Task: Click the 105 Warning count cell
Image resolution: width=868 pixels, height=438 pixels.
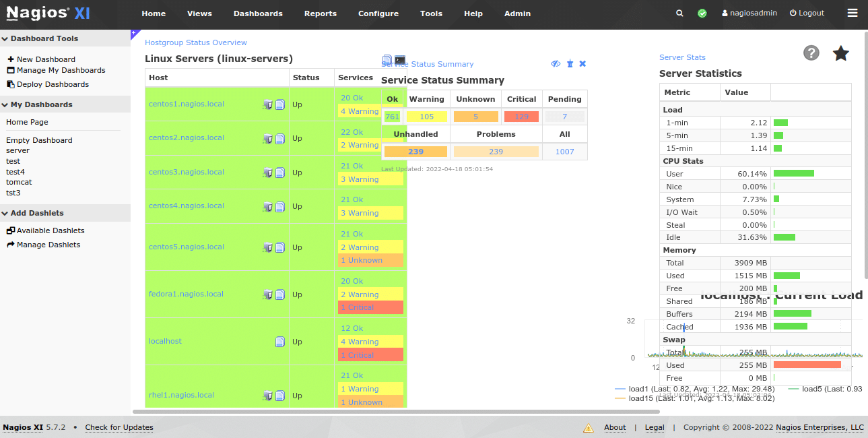Action: [x=427, y=117]
